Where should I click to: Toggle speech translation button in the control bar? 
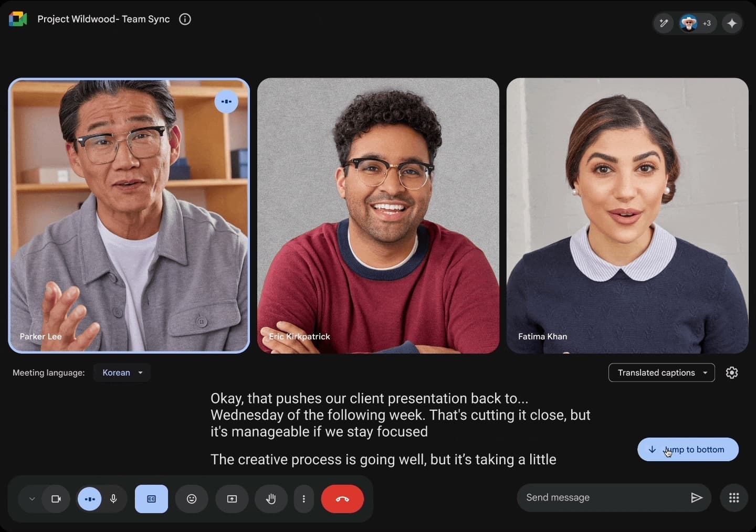90,499
